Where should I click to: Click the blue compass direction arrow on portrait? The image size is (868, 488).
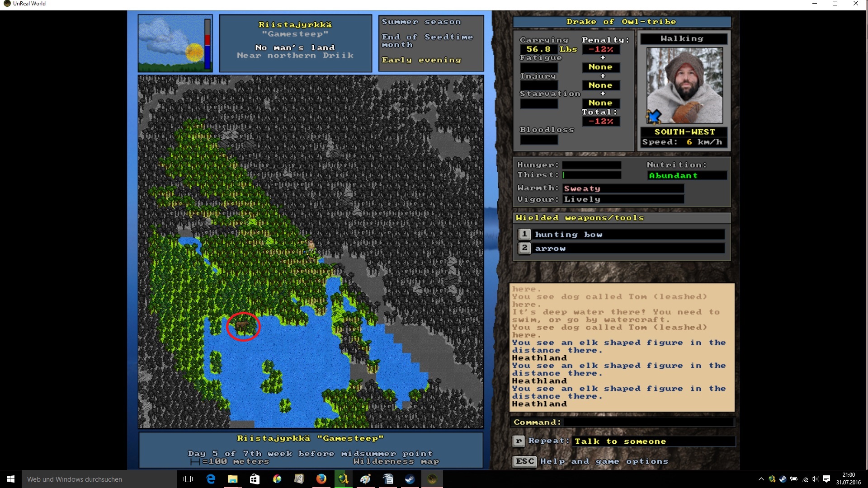654,117
